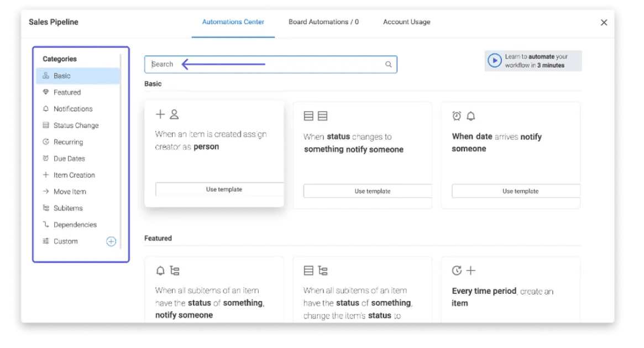Click the person icon on the assign creator card
Image resolution: width=644 pixels, height=348 pixels.
tap(174, 114)
